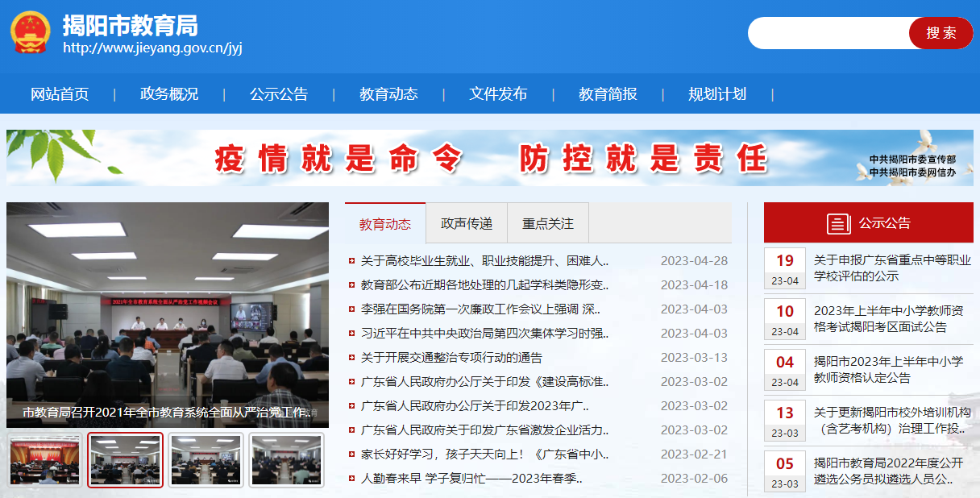The width and height of the screenshot is (980, 498).
Task: Open the 教育简报 menu item
Action: pos(608,94)
